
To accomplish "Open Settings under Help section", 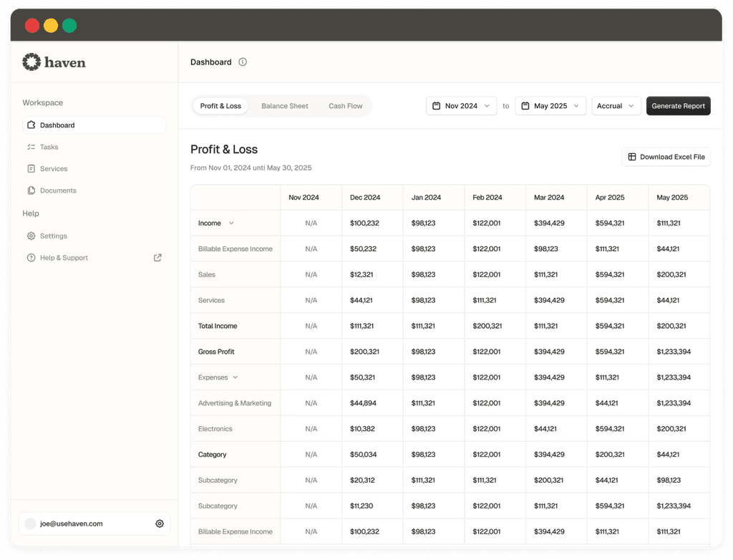I will click(53, 236).
